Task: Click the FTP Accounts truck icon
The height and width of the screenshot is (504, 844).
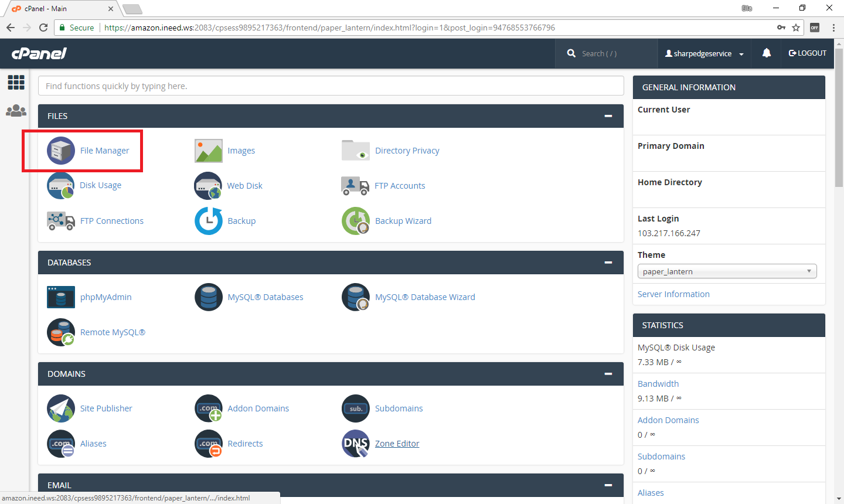Action: click(355, 186)
